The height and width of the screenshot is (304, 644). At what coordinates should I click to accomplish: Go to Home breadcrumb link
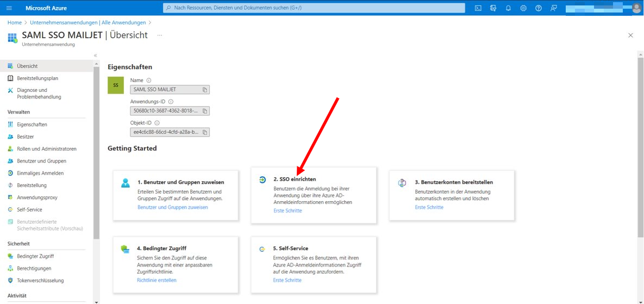[14, 22]
